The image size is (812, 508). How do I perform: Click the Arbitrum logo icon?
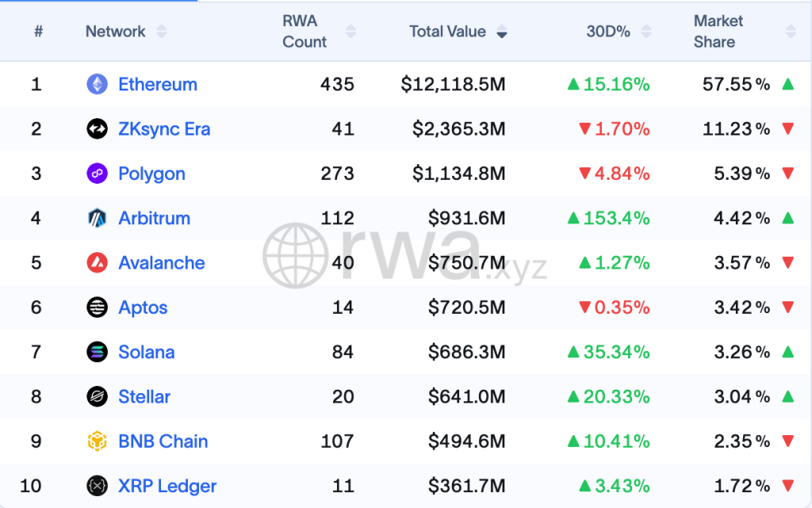[97, 218]
